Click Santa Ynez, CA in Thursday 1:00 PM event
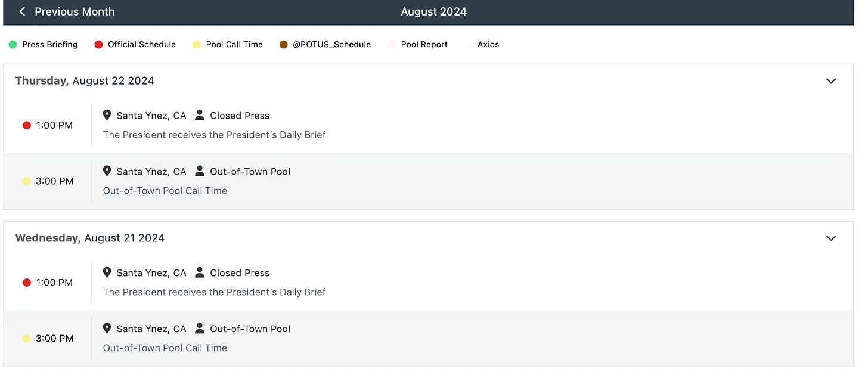Image resolution: width=868 pixels, height=378 pixels. 151,116
